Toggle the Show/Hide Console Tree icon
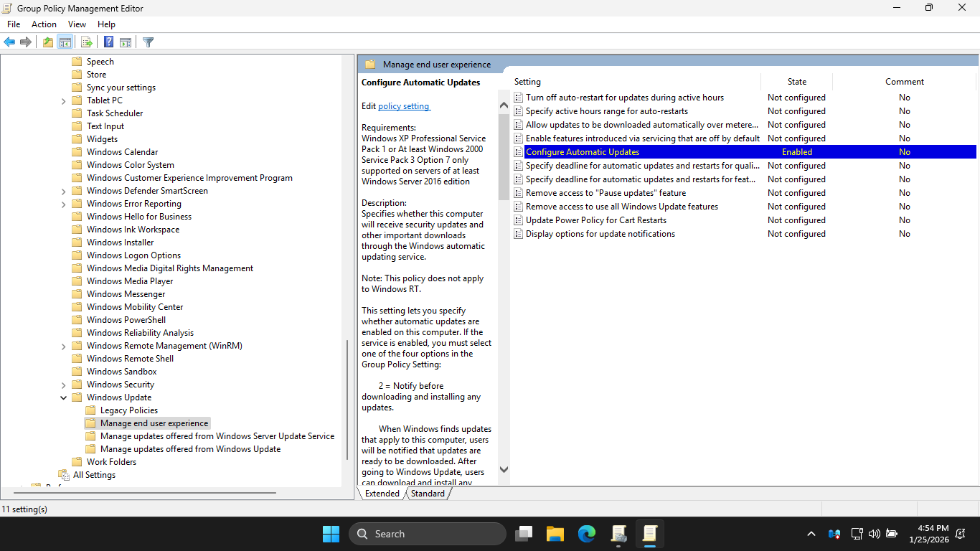This screenshot has height=551, width=980. point(65,42)
